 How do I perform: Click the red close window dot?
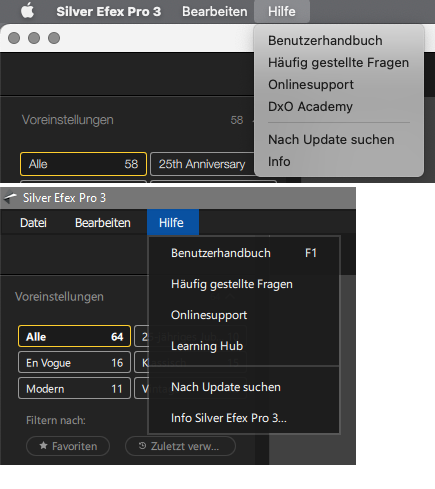(14, 38)
